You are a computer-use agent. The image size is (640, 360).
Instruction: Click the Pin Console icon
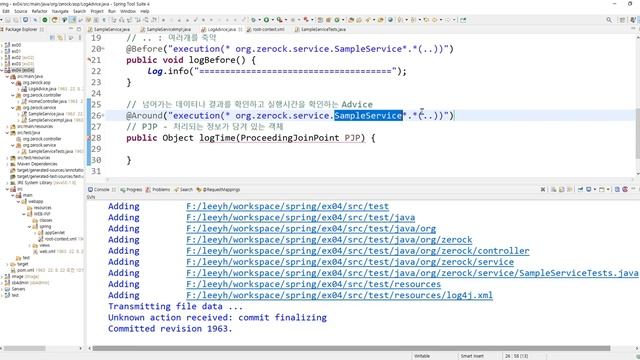pyautogui.click(x=580, y=189)
